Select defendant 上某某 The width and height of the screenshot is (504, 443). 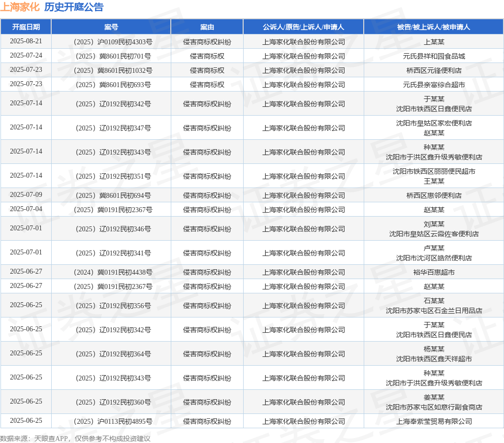click(x=434, y=42)
